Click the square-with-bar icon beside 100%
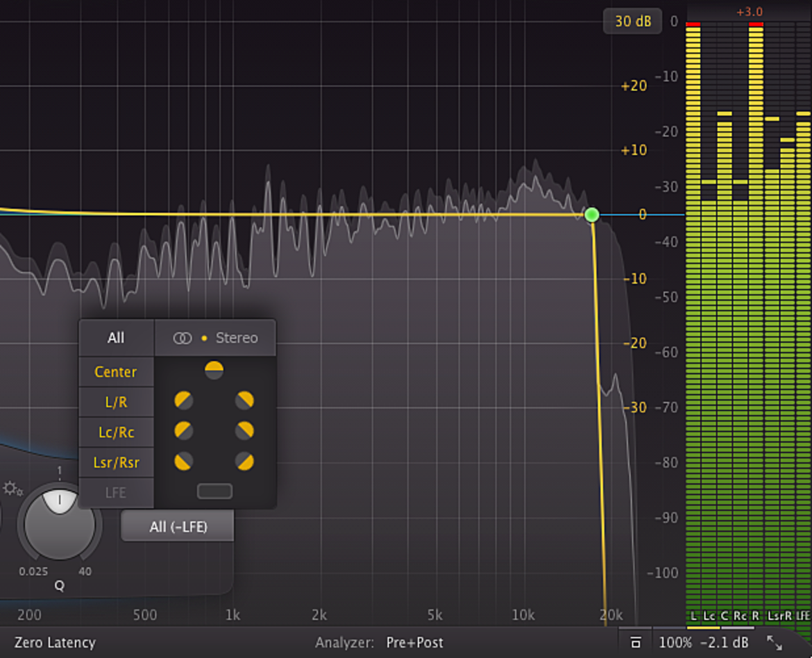The height and width of the screenshot is (658, 812). 636,643
